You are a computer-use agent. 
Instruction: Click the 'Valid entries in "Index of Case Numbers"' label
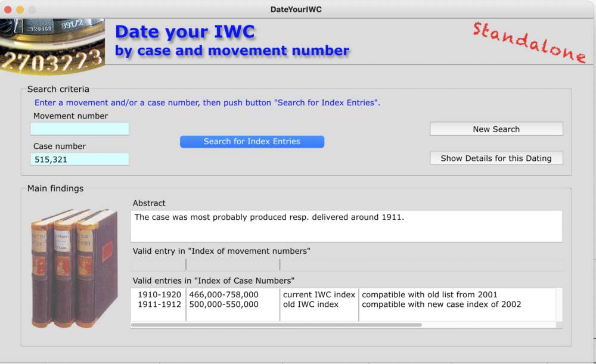click(213, 281)
